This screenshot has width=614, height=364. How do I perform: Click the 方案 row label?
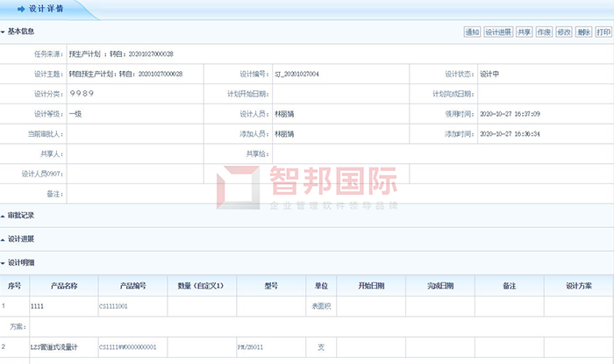tap(18, 327)
